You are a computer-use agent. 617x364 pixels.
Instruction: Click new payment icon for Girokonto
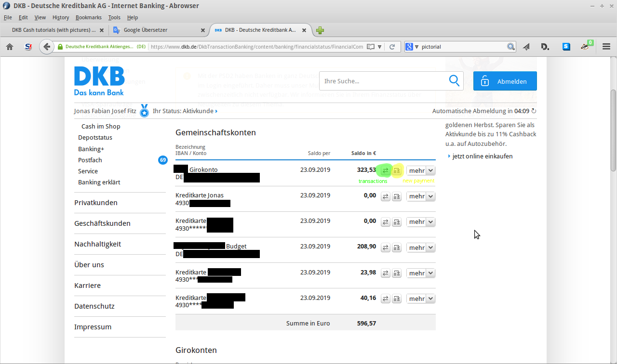pos(397,170)
